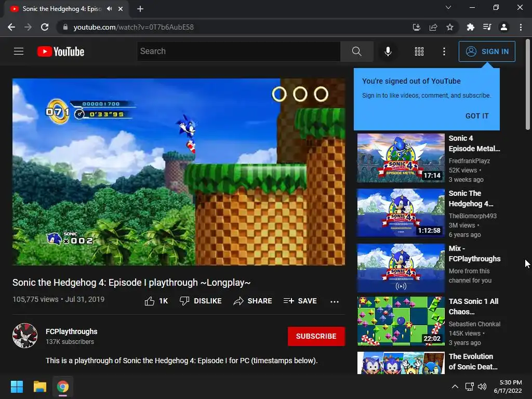This screenshot has height=399, width=532.
Task: Open the Chrome extensions puzzle icon
Action: tap(470, 27)
